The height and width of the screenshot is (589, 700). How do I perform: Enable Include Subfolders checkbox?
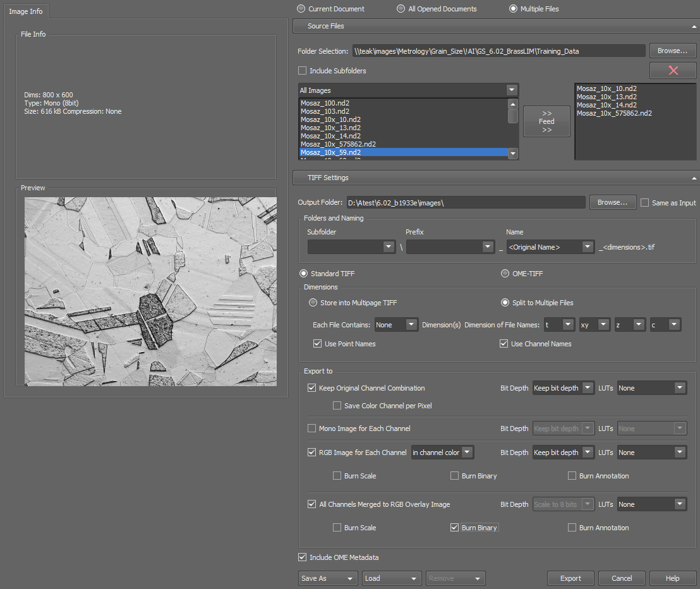click(x=302, y=71)
